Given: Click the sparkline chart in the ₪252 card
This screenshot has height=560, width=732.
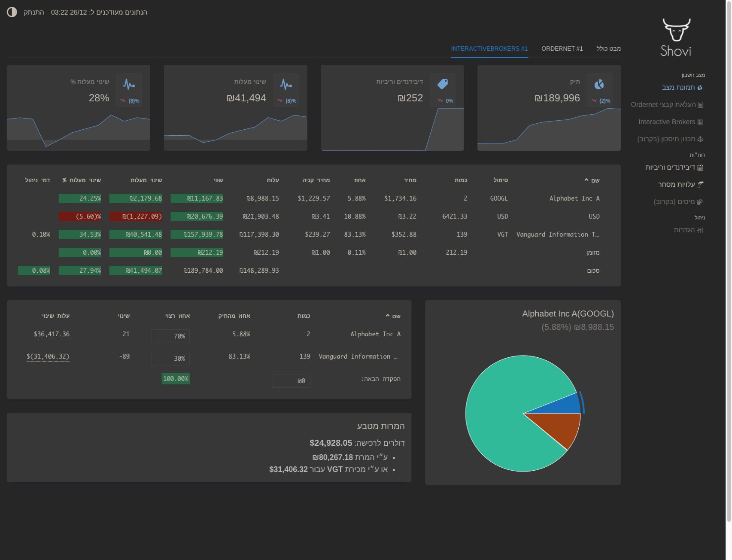Looking at the screenshot, I should (x=392, y=129).
